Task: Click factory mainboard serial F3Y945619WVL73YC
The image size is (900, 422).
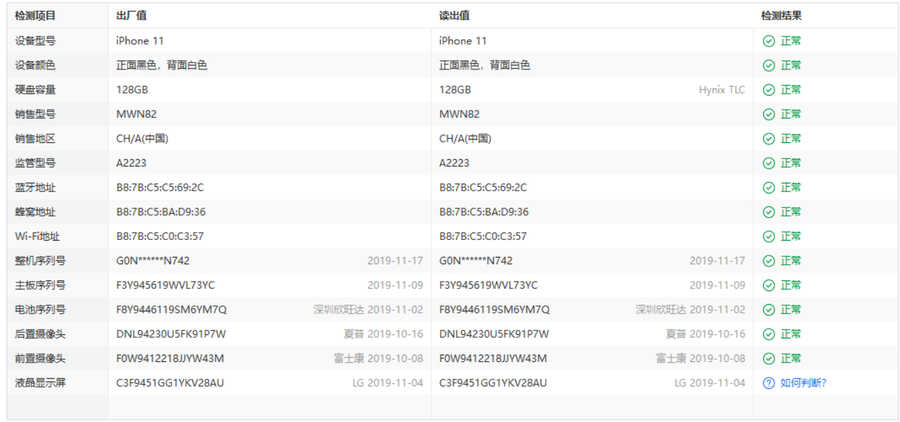Action: 165,285
